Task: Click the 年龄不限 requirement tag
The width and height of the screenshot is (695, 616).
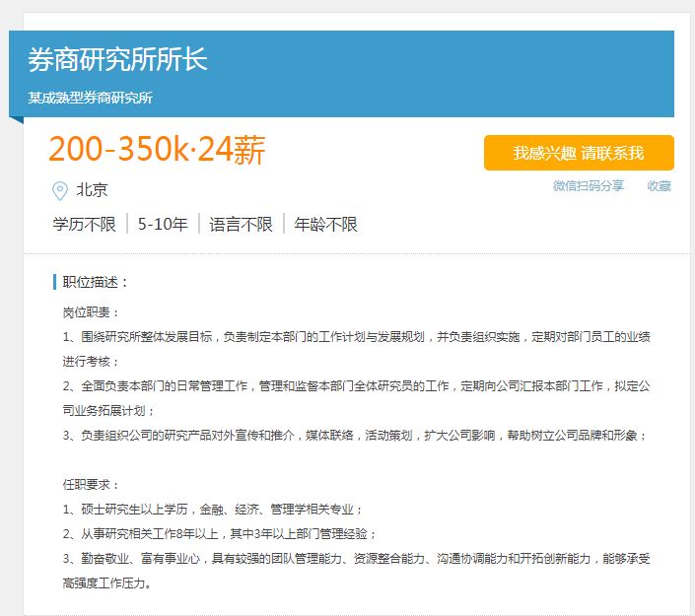Action: [x=325, y=224]
